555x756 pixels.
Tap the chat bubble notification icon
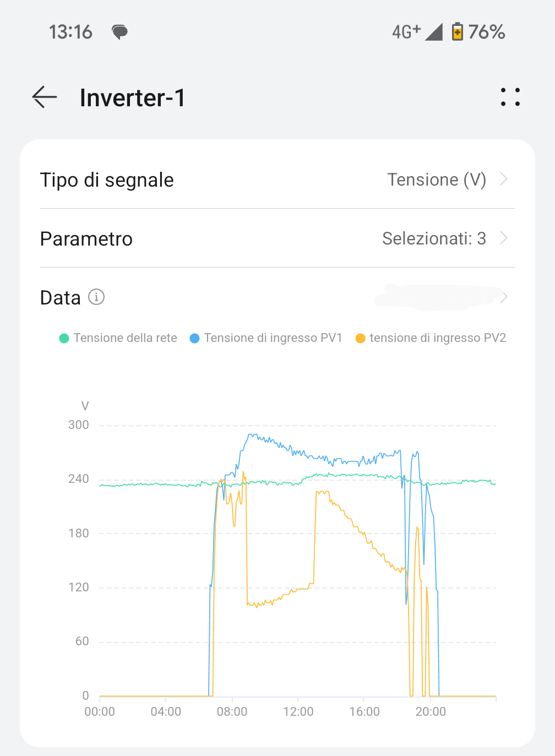coord(119,32)
